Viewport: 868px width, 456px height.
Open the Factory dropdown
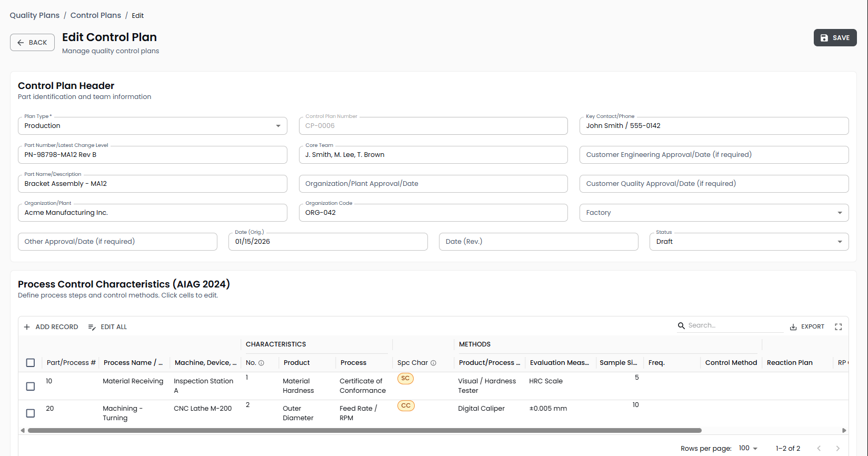(713, 213)
